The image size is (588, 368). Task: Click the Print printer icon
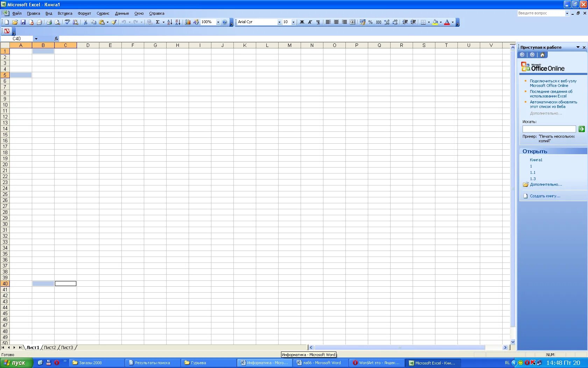point(49,22)
